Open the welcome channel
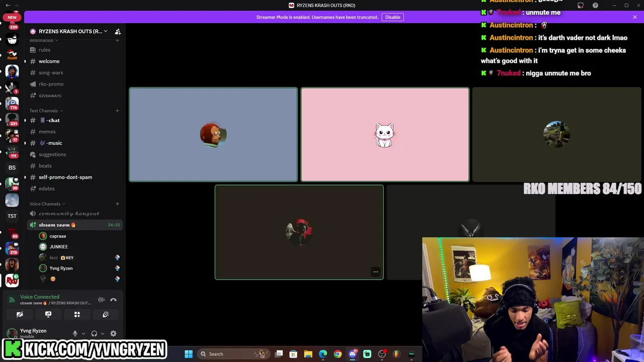The height and width of the screenshot is (362, 644). point(74,61)
